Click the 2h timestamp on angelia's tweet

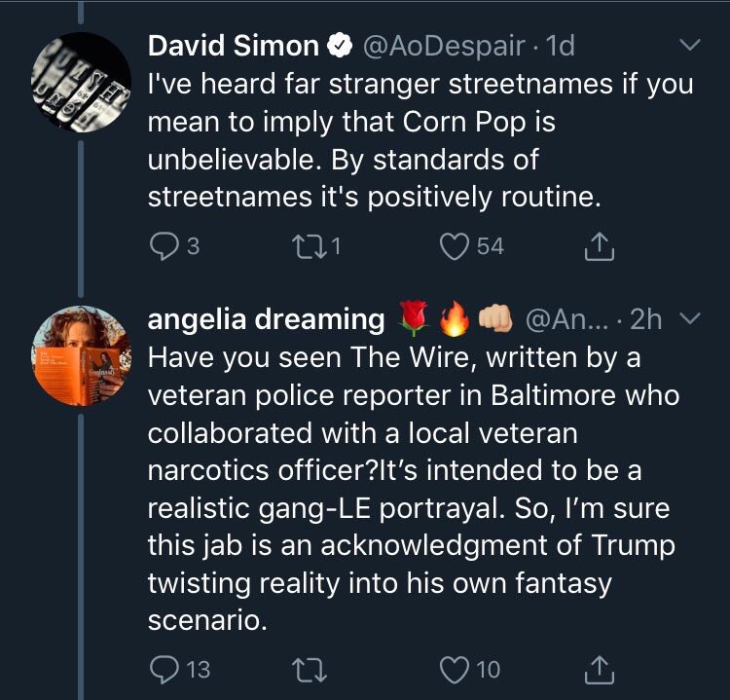pyautogui.click(x=646, y=318)
